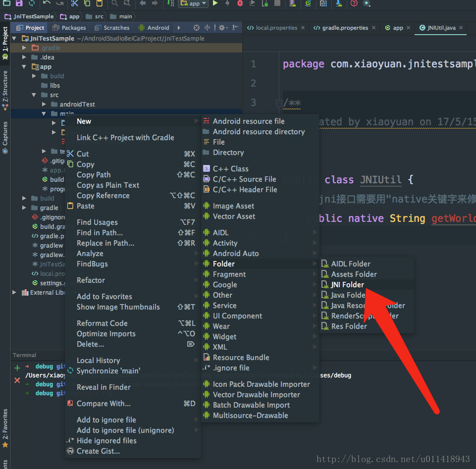This screenshot has height=469, width=476.
Task: Click Reformat Code menu item
Action: [133, 323]
